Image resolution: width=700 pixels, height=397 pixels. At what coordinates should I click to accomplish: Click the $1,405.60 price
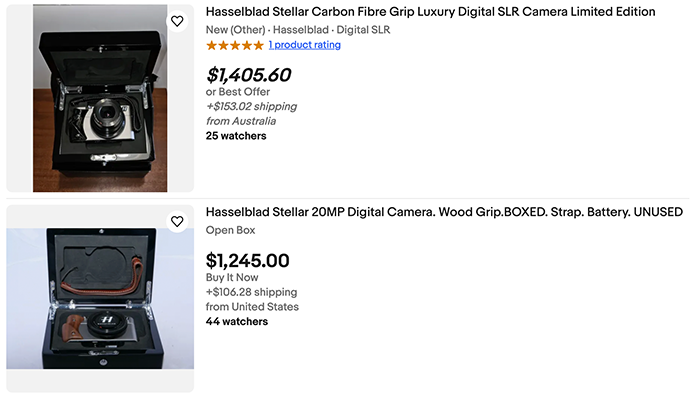(248, 75)
